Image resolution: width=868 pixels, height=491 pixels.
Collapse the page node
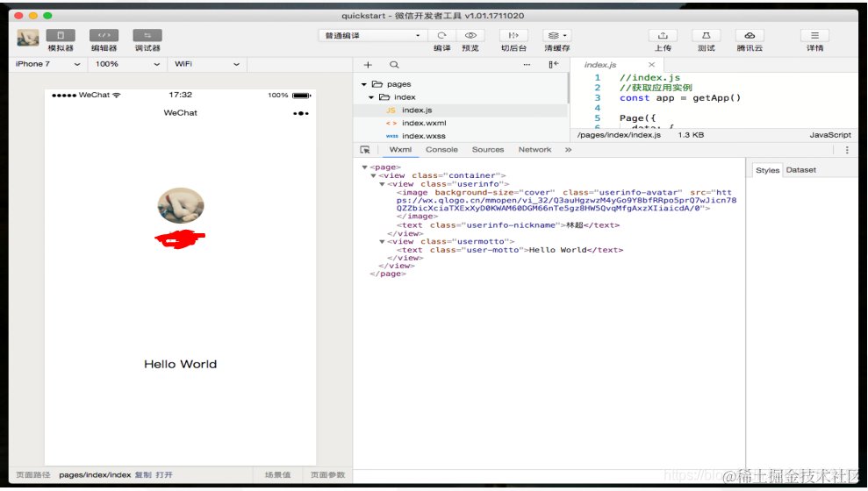click(364, 167)
